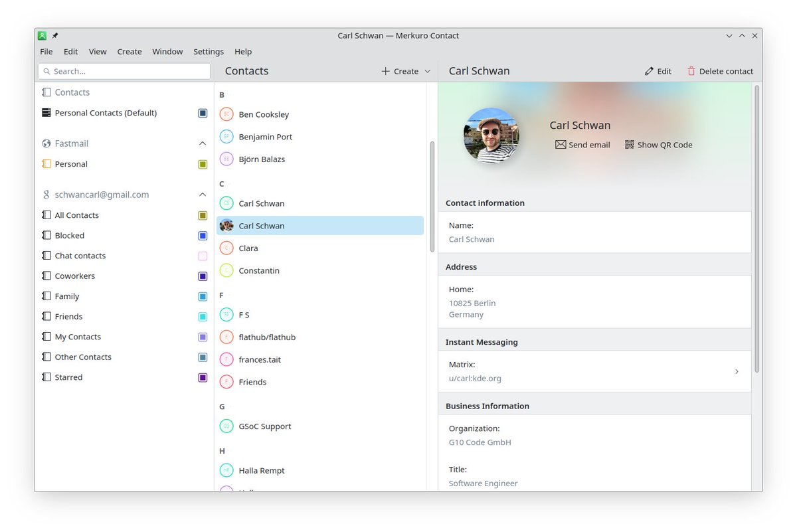797x532 pixels.
Task: Open the Settings menu
Action: (209, 52)
